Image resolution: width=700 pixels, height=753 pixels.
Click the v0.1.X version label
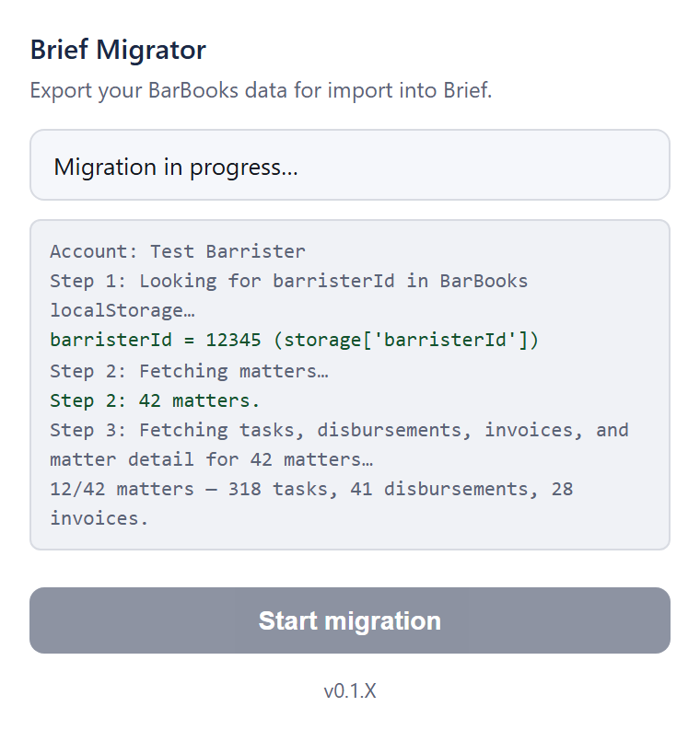(x=350, y=691)
